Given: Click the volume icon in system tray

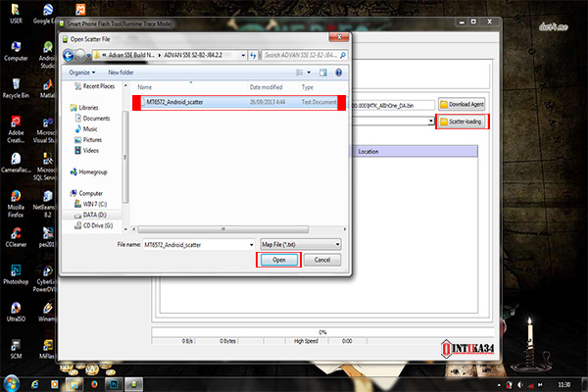Looking at the screenshot, I should (x=520, y=385).
